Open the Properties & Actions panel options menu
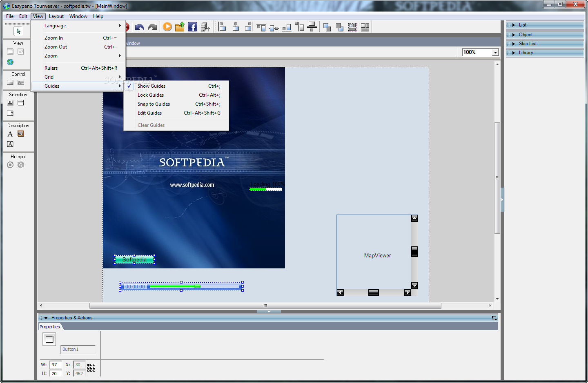 (x=494, y=318)
